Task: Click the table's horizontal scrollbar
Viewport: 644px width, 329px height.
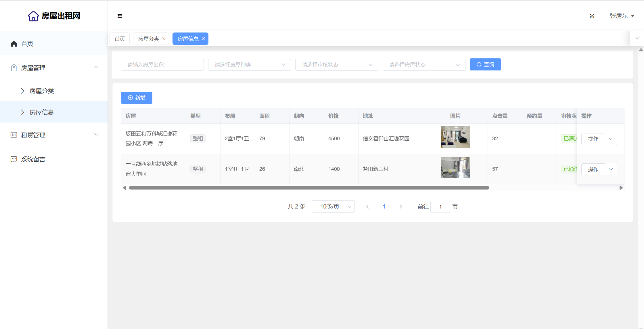Action: (309, 188)
